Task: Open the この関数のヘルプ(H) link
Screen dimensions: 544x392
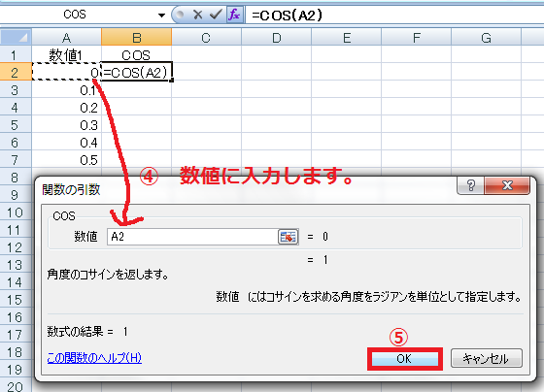Action: click(x=94, y=358)
